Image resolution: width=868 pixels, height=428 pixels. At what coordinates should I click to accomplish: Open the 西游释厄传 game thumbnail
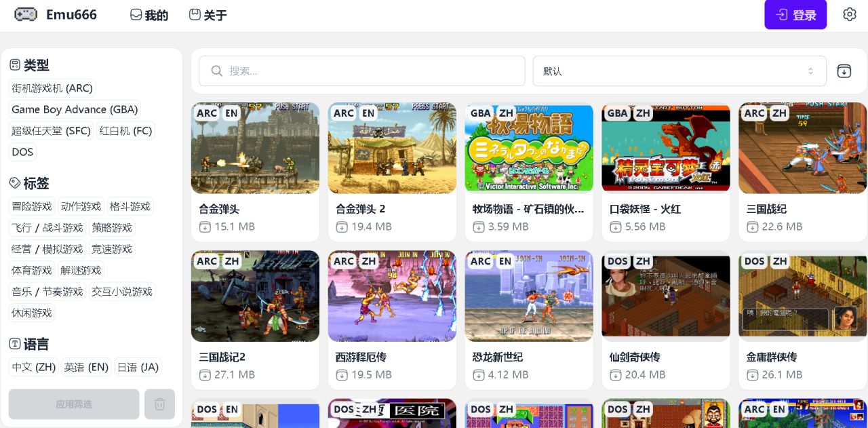[x=392, y=296]
